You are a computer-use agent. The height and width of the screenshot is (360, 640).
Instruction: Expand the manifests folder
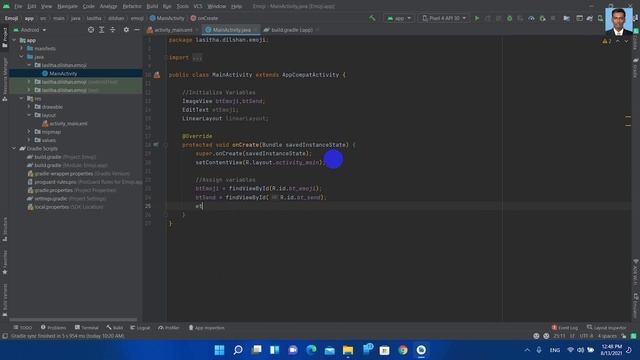click(22, 48)
